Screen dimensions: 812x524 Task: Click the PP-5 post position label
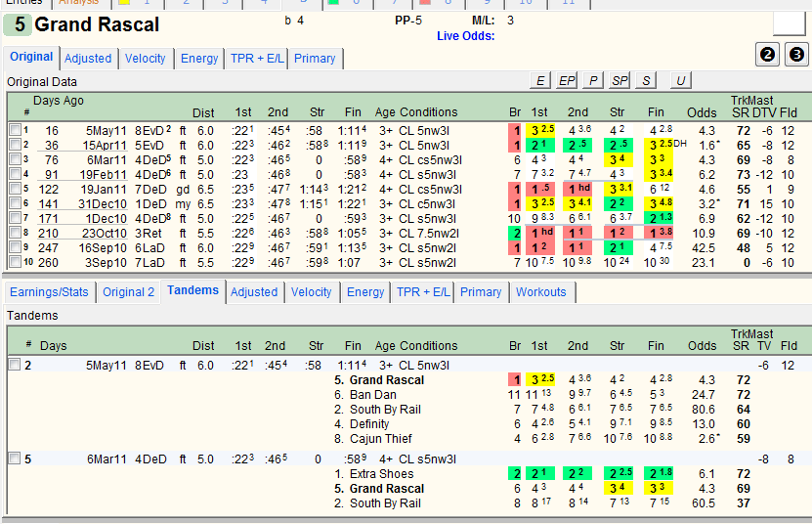pyautogui.click(x=408, y=21)
